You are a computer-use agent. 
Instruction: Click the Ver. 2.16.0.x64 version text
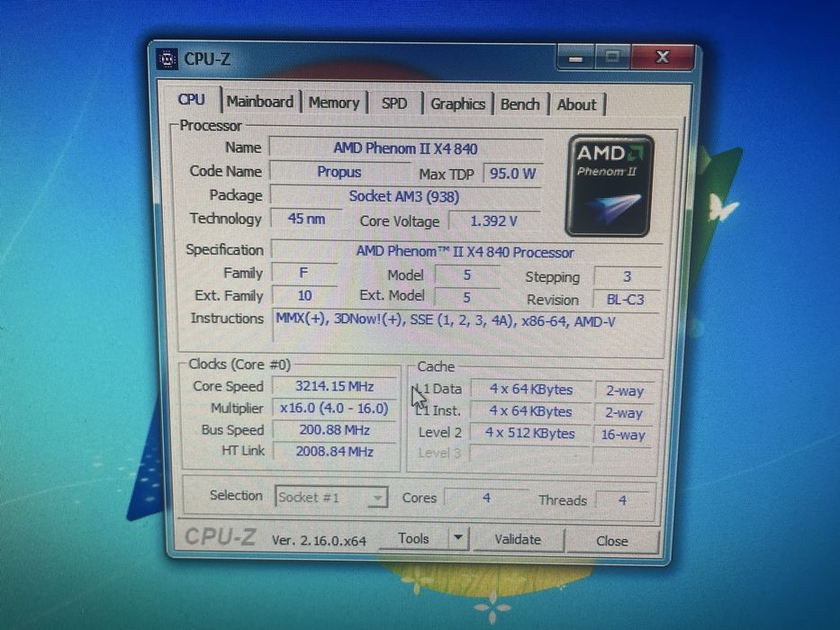click(319, 541)
